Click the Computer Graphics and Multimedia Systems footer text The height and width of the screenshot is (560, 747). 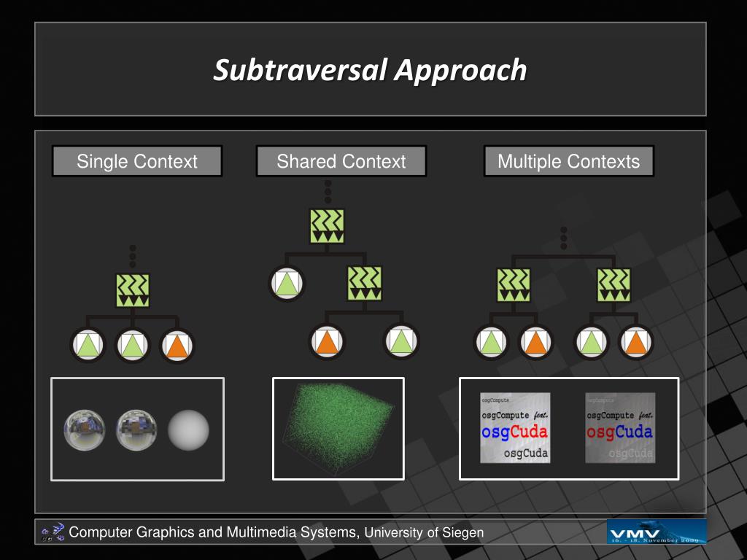pos(276,532)
